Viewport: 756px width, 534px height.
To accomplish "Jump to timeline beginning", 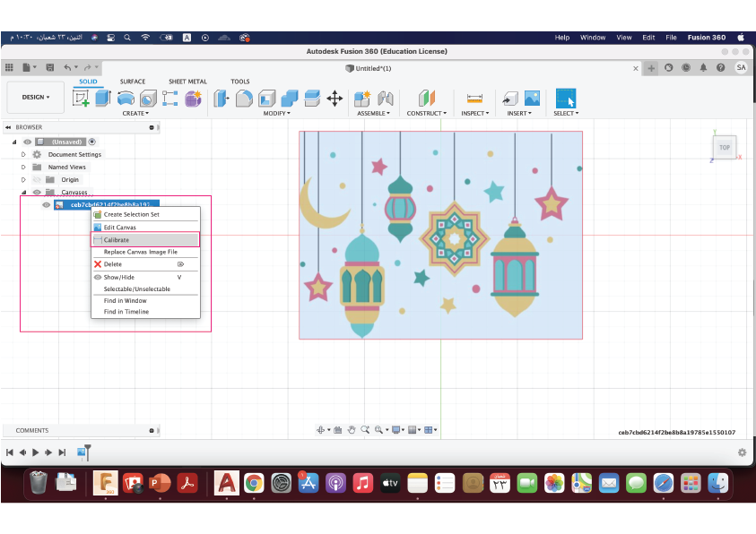I will coord(10,452).
